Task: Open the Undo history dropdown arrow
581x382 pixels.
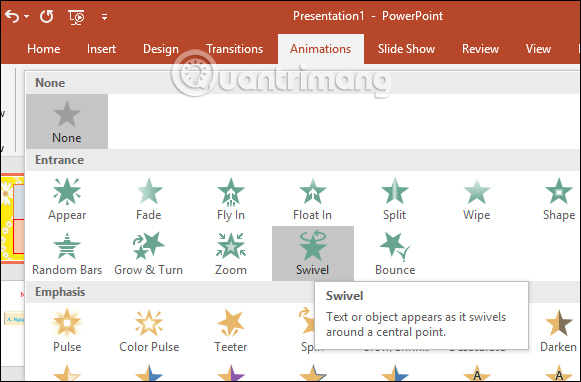Action: [x=26, y=17]
